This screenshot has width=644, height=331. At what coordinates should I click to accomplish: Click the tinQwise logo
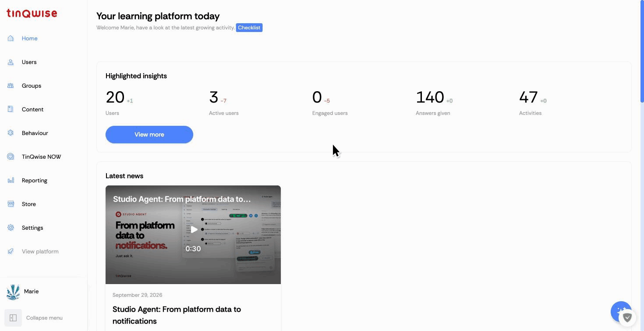[32, 13]
